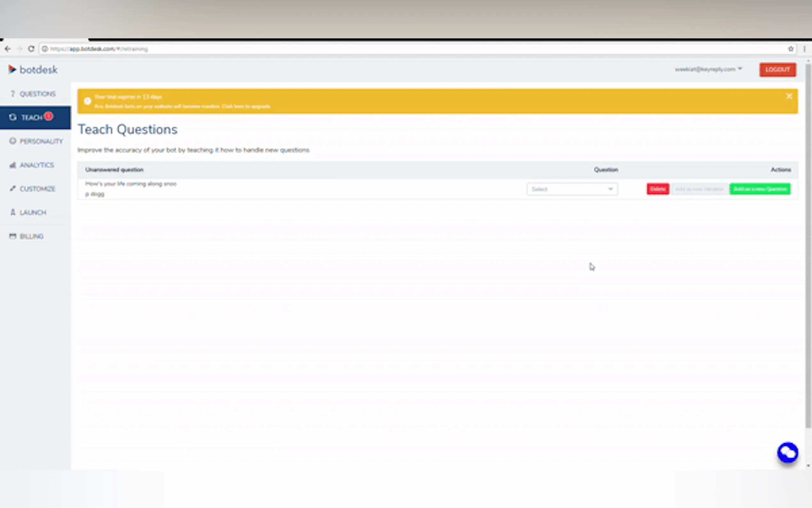This screenshot has width=812, height=508.
Task: Delete the unanswered question
Action: point(658,189)
